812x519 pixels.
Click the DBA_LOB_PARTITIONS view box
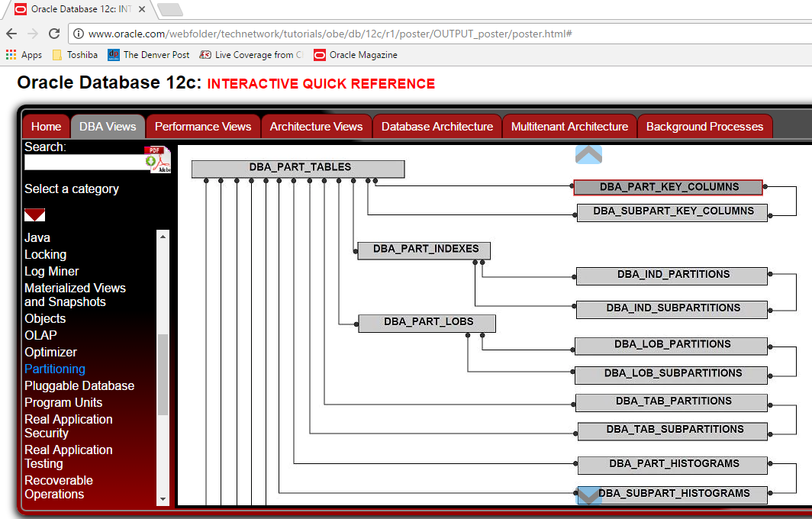(671, 346)
